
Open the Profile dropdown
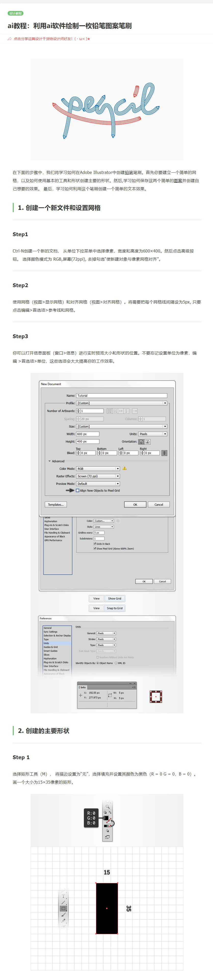(122, 403)
